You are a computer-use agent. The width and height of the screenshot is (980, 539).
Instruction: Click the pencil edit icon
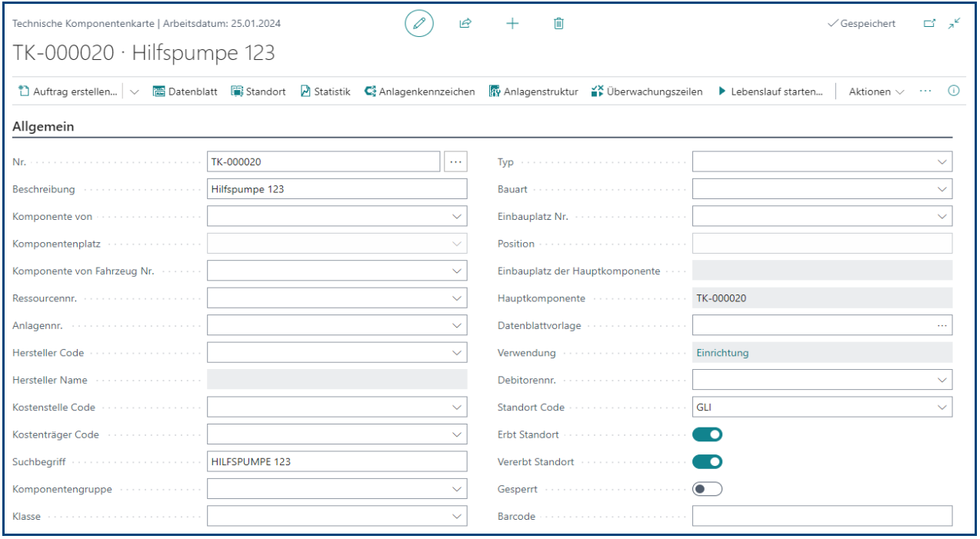click(x=419, y=23)
